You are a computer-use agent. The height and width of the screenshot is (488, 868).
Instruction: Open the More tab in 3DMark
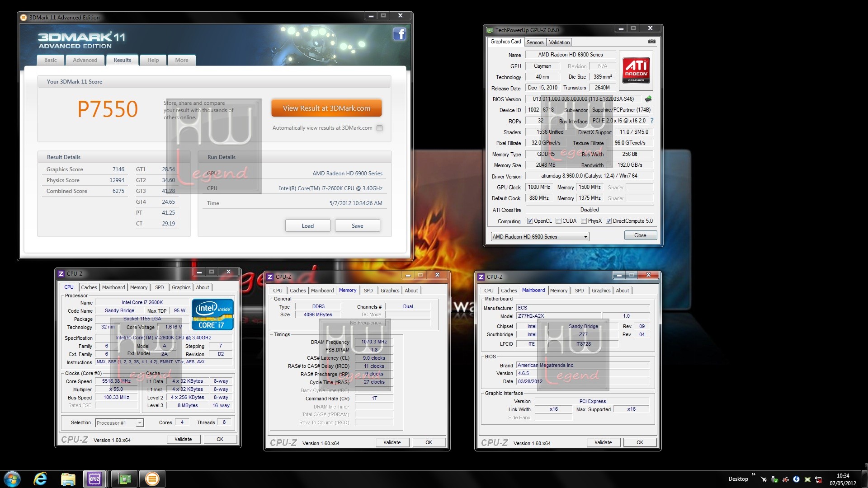point(182,60)
